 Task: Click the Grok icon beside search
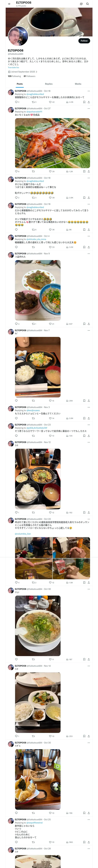pos(81,4)
